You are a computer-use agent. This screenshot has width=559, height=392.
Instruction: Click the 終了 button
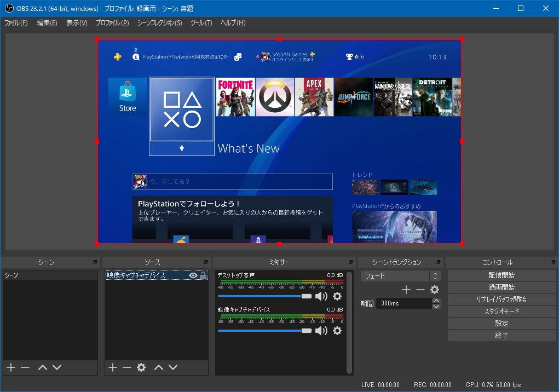pyautogui.click(x=502, y=336)
